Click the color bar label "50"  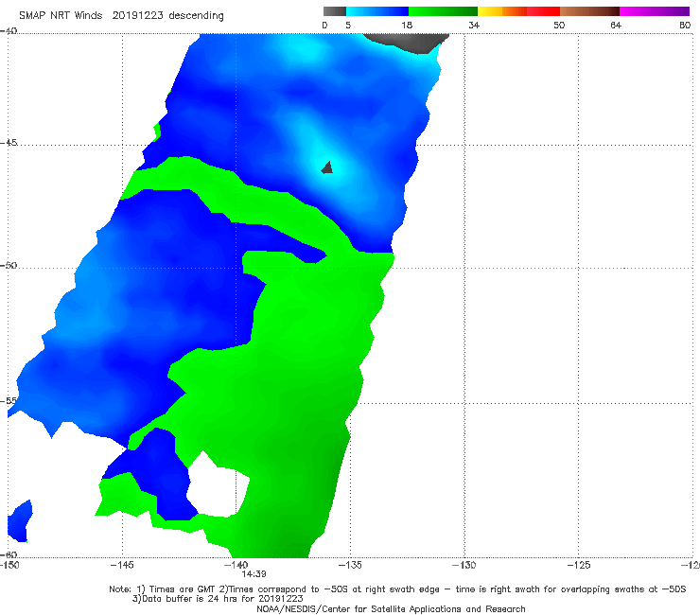[559, 26]
